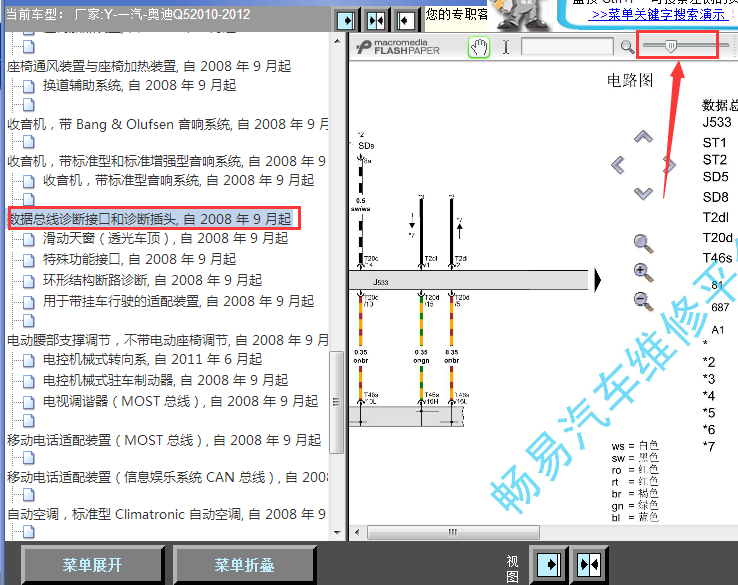
Task: Click the bottom right-arrow view button
Action: 549,564
